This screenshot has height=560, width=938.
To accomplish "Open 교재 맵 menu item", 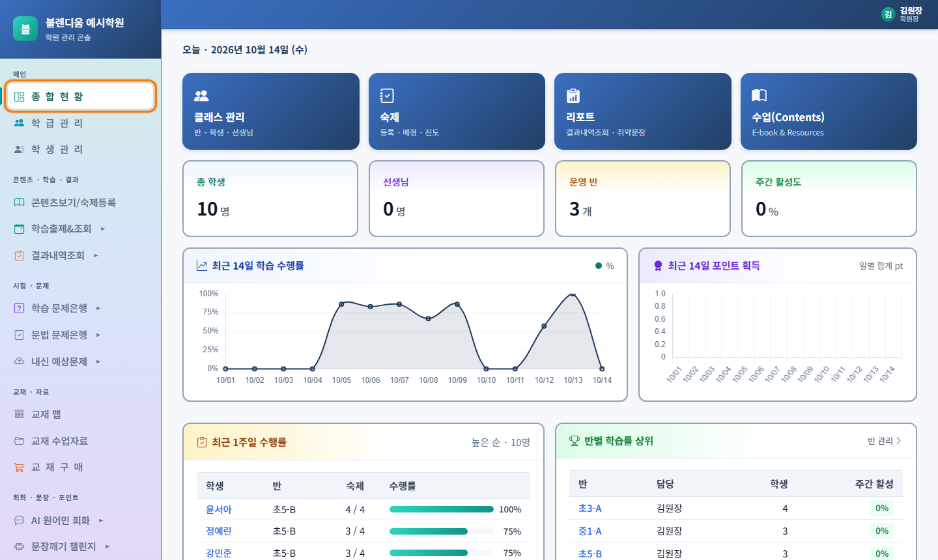I will point(81,414).
